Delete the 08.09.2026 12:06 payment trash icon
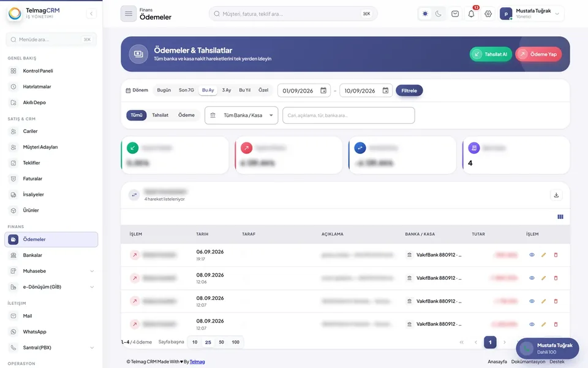Screen dimensions: 588x368 556,278
